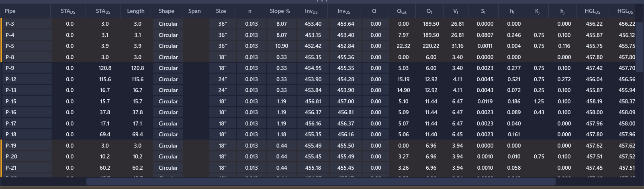Edit the Length cell 115.6 for P-12
The image size is (644, 189).
coord(137,79)
